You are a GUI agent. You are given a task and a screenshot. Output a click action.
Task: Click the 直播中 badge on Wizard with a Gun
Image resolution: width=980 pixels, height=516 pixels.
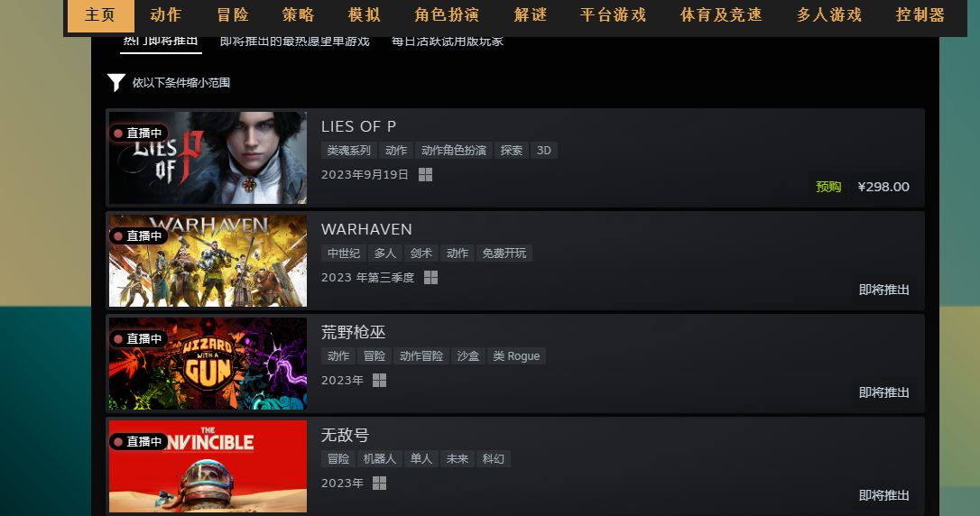click(138, 338)
